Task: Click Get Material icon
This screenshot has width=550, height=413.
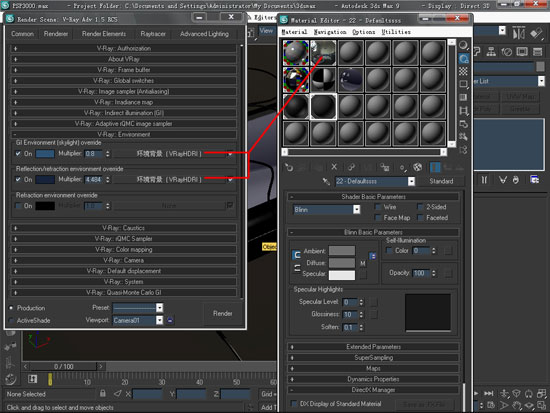Action: (x=289, y=167)
